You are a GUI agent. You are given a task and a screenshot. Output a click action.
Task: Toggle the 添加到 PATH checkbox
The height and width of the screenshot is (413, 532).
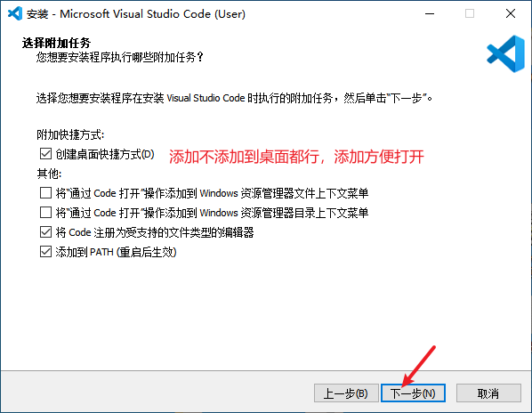(x=45, y=252)
